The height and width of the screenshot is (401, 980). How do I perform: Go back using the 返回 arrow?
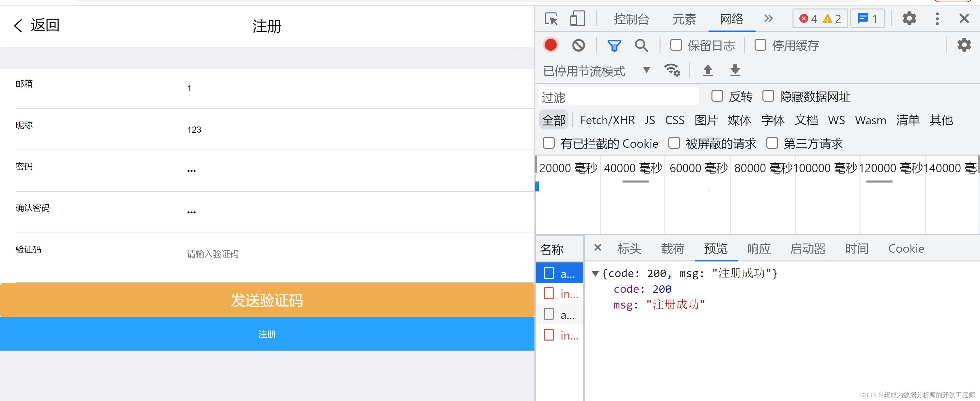point(37,25)
